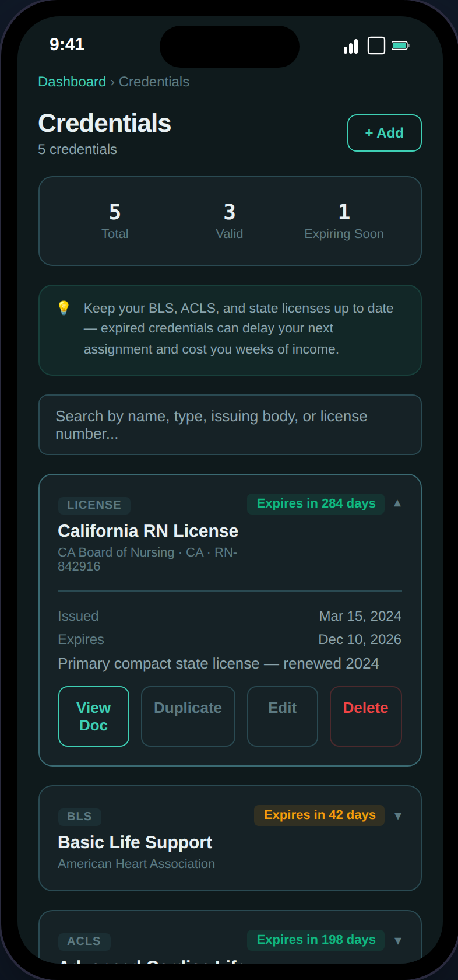Image resolution: width=458 pixels, height=980 pixels.
Task: Click the + Add button
Action: 384,133
